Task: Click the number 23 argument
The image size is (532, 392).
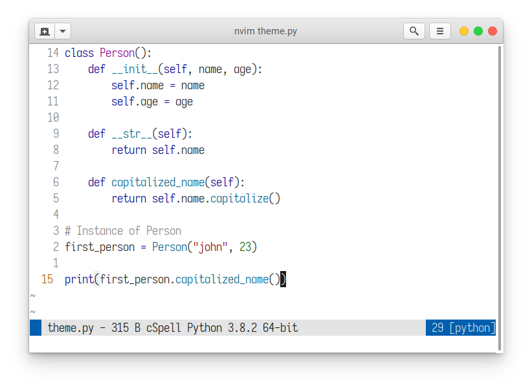Action: pyautogui.click(x=245, y=247)
